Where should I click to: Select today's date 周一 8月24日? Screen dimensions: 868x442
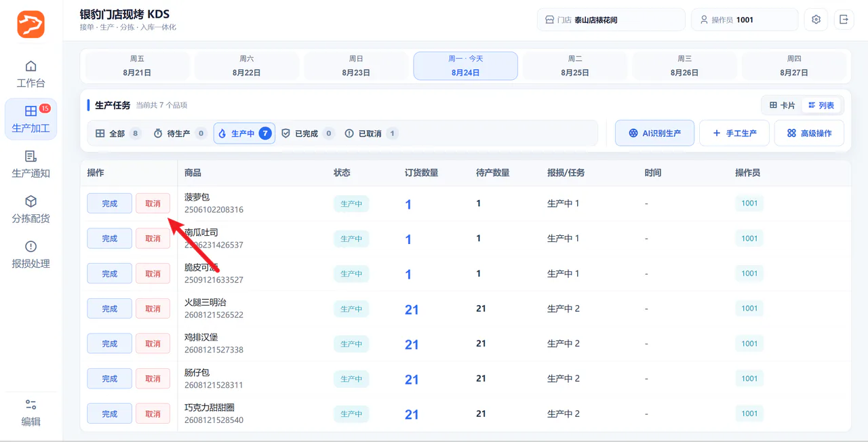pyautogui.click(x=466, y=66)
